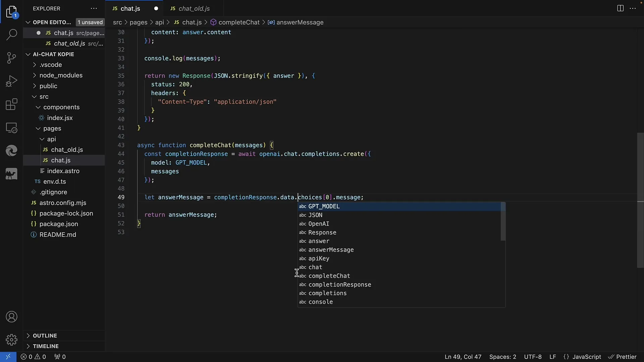Close unsaved chat.js tab via dot indicator
Image resolution: width=644 pixels, height=362 pixels.
156,9
